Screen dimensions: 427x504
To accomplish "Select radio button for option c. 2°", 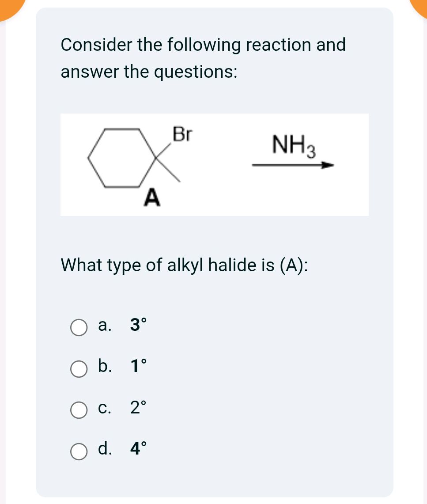I will coord(79,411).
